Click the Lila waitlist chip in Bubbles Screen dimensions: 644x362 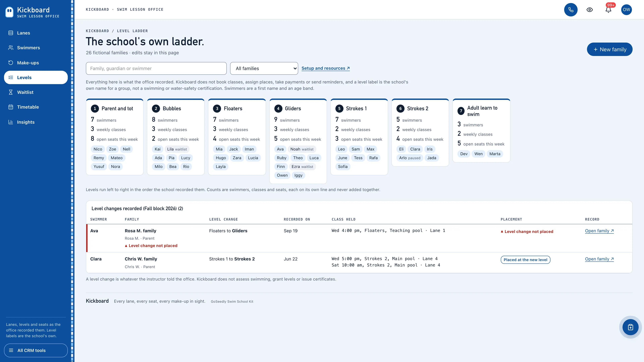point(177,149)
